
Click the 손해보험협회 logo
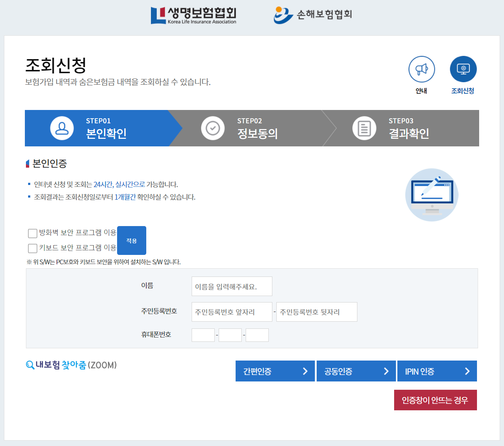pos(313,14)
